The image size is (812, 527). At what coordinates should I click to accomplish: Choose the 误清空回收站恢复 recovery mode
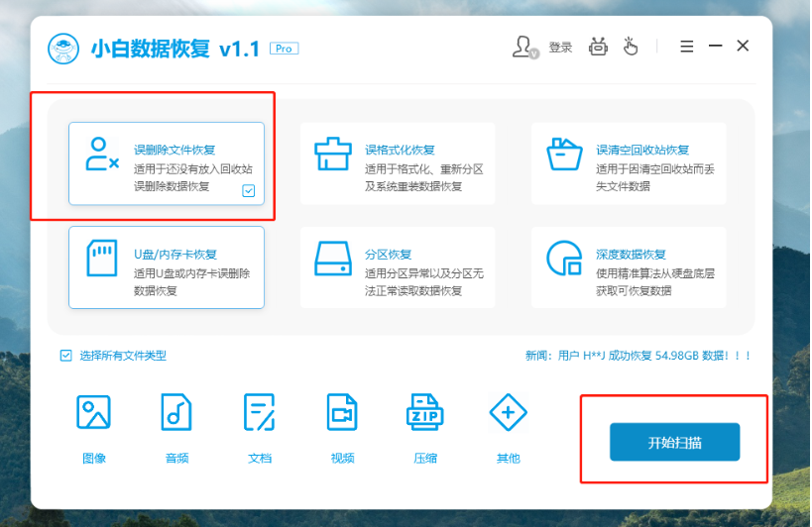(x=628, y=164)
